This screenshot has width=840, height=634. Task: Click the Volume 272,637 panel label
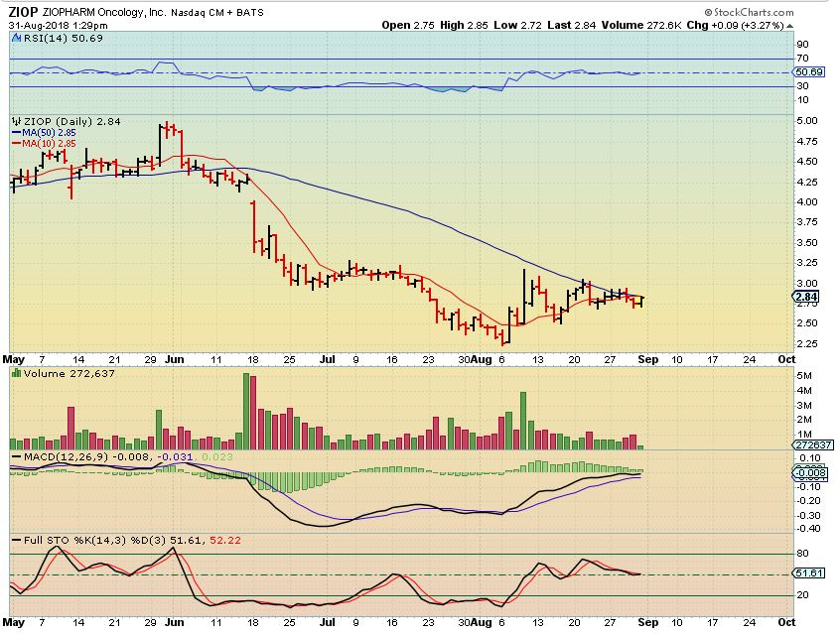69,373
